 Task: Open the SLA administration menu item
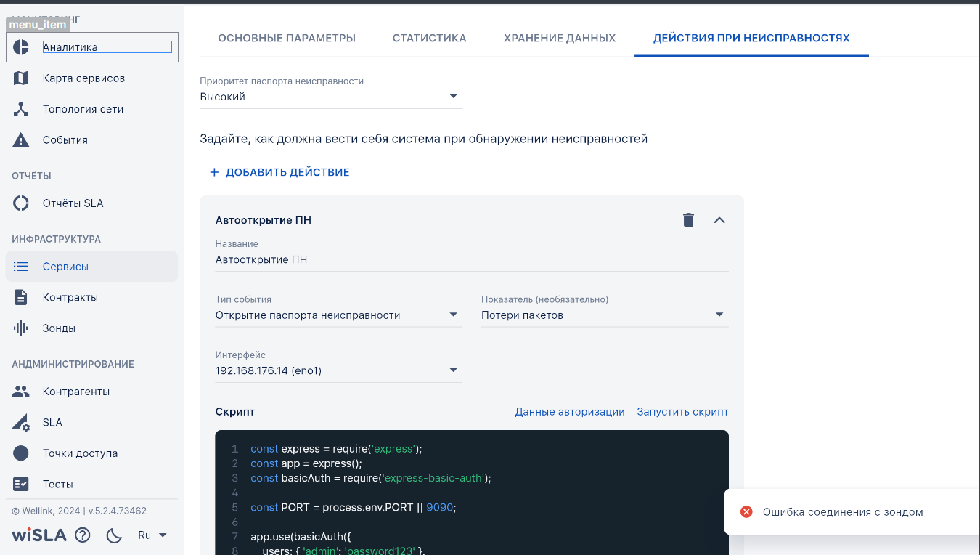[91, 422]
